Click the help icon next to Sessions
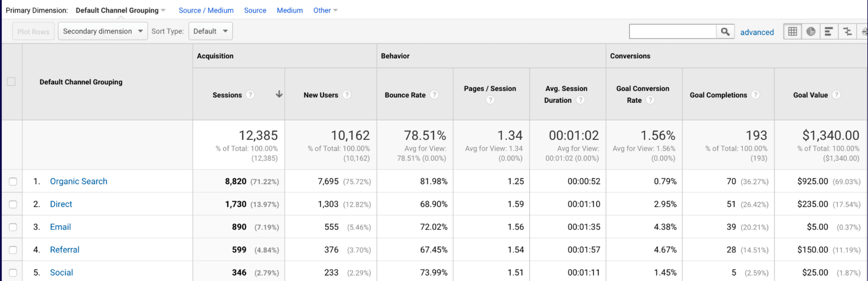 tap(250, 95)
